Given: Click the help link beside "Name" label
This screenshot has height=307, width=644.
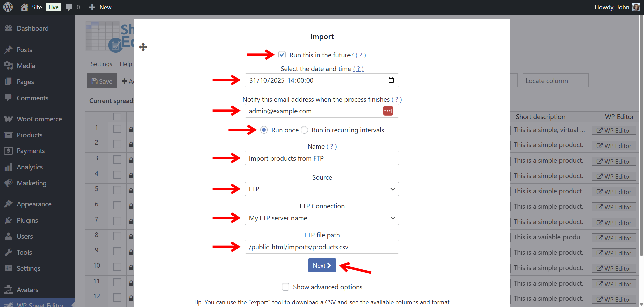Looking at the screenshot, I should (332, 146).
